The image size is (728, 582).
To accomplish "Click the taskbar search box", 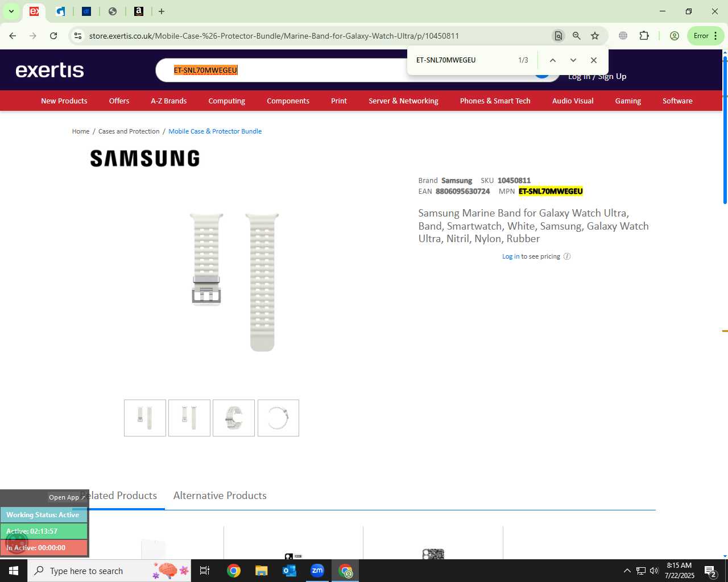I will click(110, 571).
